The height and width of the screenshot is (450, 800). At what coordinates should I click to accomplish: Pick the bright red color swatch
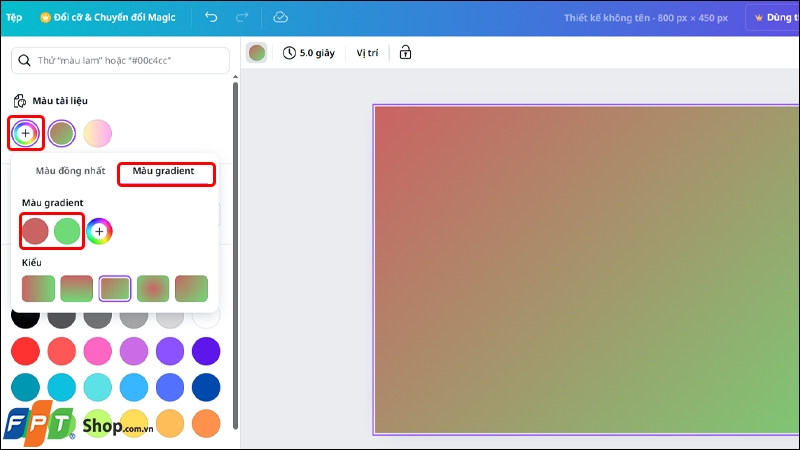[x=26, y=351]
